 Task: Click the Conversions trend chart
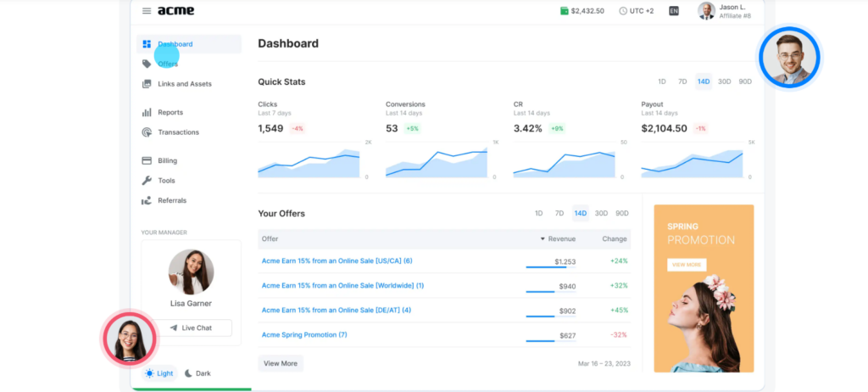[437, 161]
